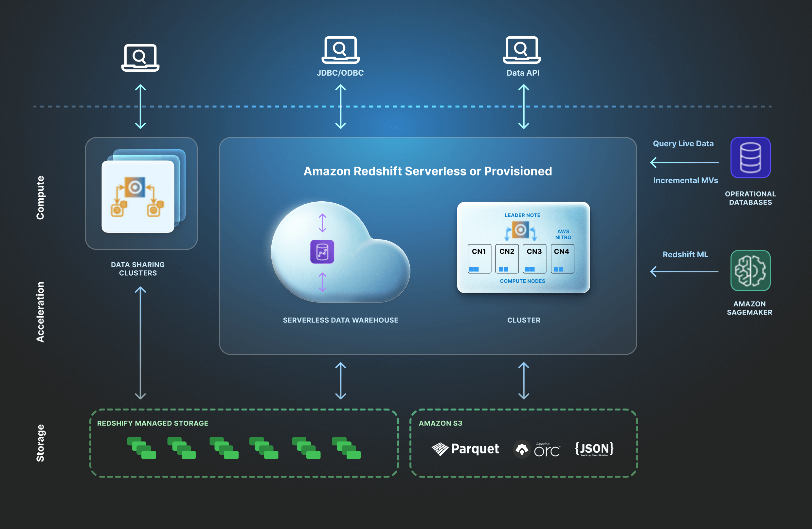Select the CN4 compute node box
The height and width of the screenshot is (529, 812).
point(562,259)
